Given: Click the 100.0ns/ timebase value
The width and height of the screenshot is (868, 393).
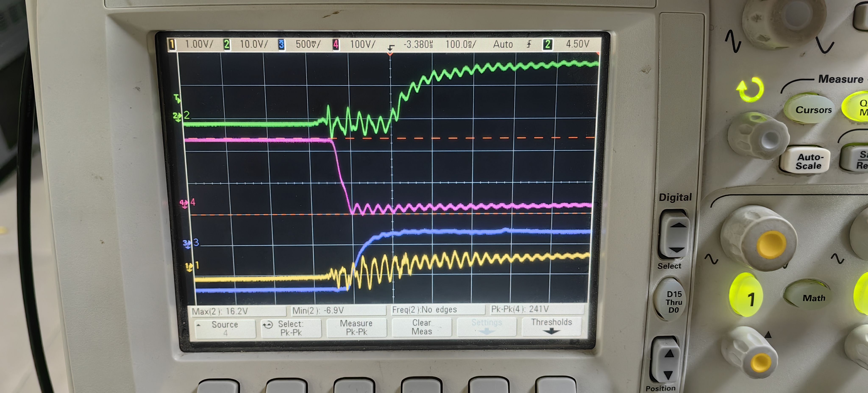Looking at the screenshot, I should 461,44.
